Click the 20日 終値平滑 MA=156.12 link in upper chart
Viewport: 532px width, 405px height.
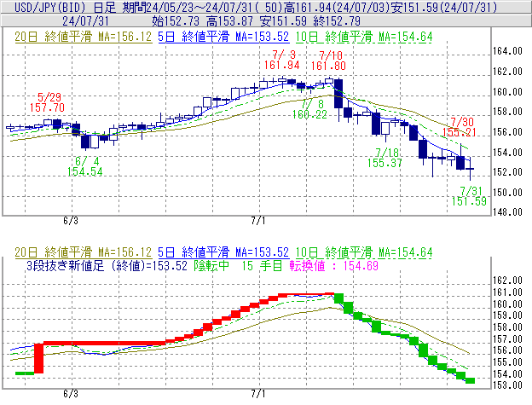click(84, 37)
